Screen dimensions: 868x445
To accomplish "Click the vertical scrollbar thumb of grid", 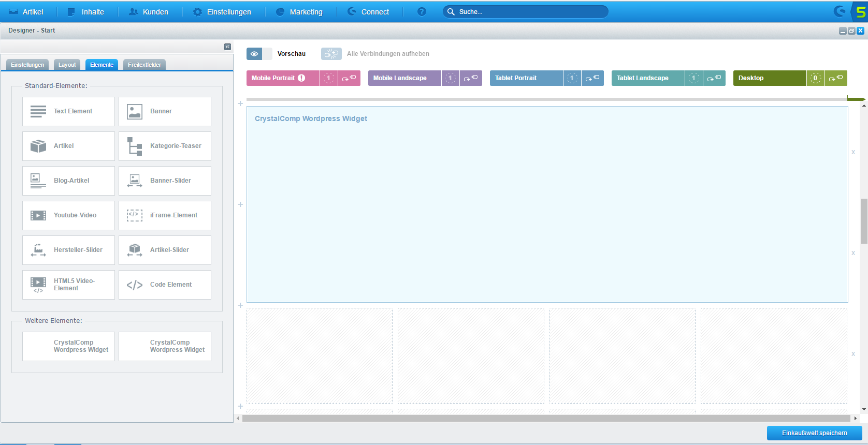I will pos(864,221).
